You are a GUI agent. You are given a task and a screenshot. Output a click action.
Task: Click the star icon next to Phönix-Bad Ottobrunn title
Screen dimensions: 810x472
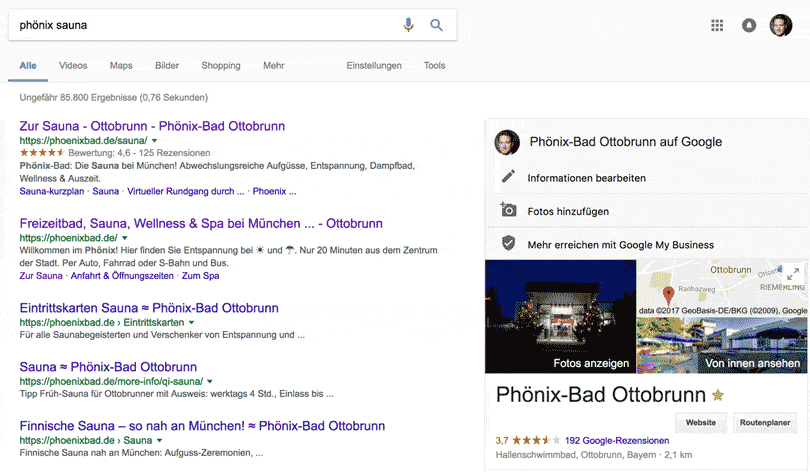point(718,395)
